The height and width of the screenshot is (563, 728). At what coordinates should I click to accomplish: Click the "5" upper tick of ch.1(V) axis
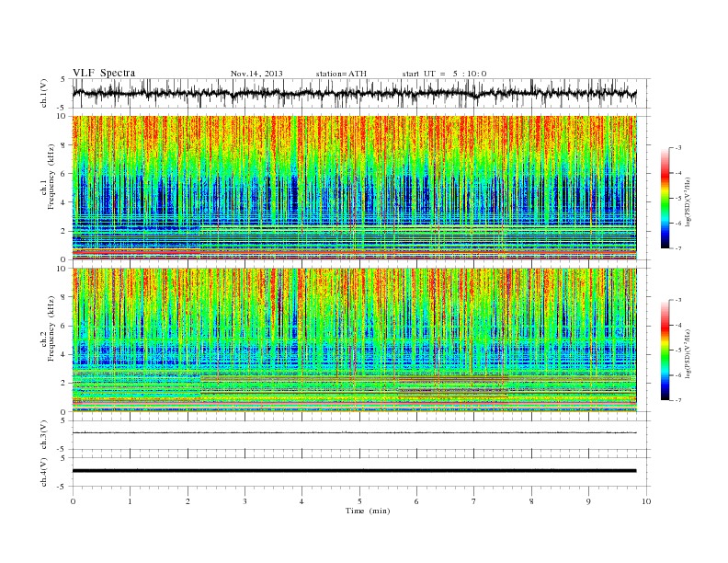point(63,79)
